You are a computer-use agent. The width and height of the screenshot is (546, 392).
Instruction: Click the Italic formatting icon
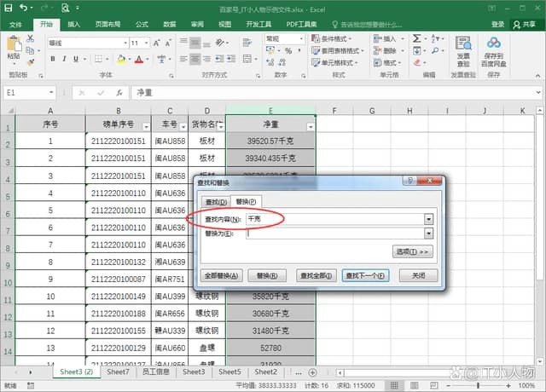tap(67, 59)
